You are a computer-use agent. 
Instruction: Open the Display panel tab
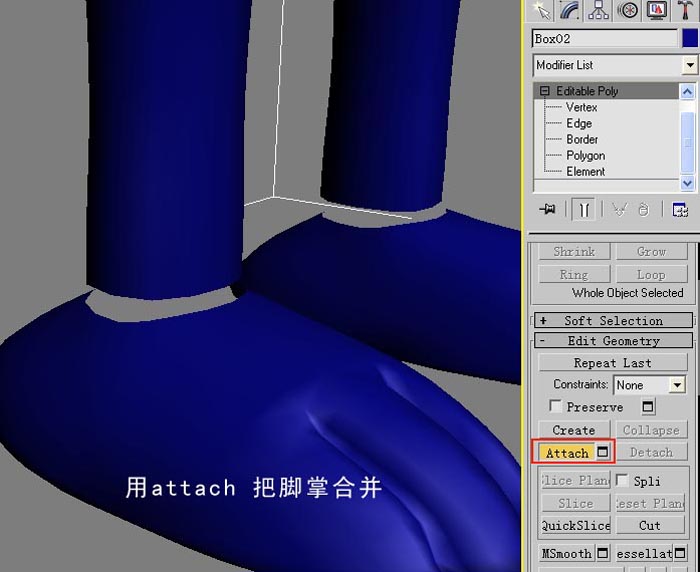point(656,11)
